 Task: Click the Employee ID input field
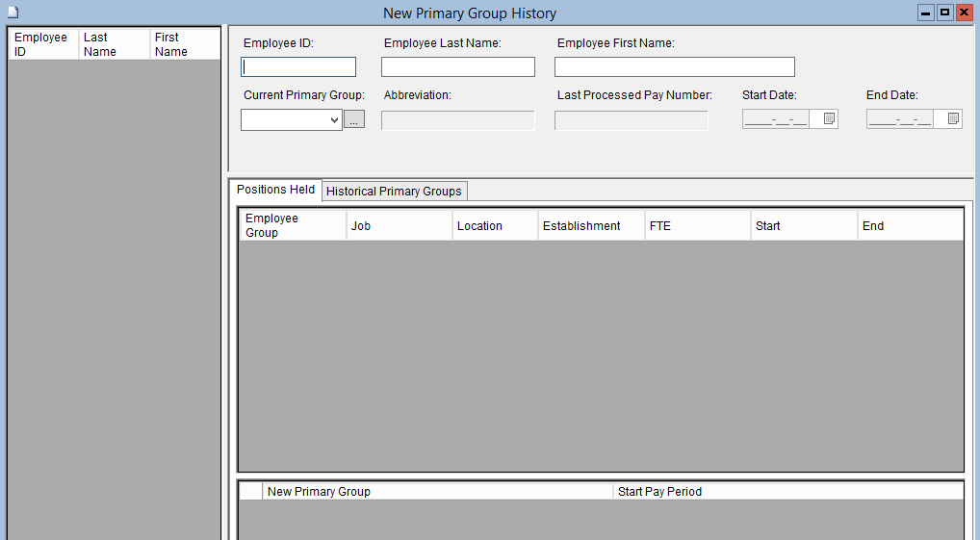coord(298,67)
